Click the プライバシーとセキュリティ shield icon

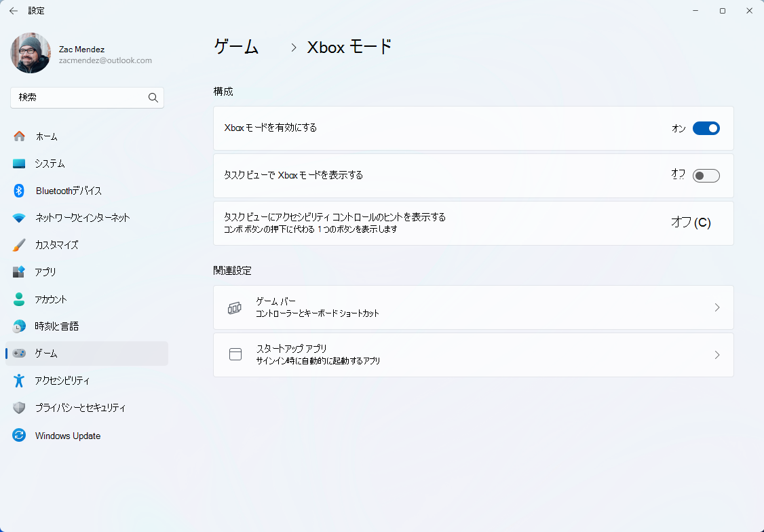coord(19,408)
